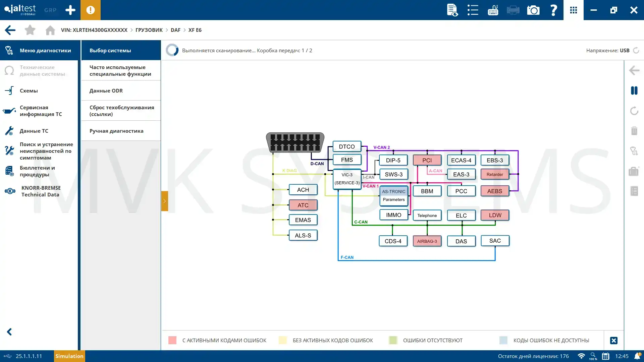The width and height of the screenshot is (644, 362).
Task: Select the ALS-S system block
Action: 303,235
